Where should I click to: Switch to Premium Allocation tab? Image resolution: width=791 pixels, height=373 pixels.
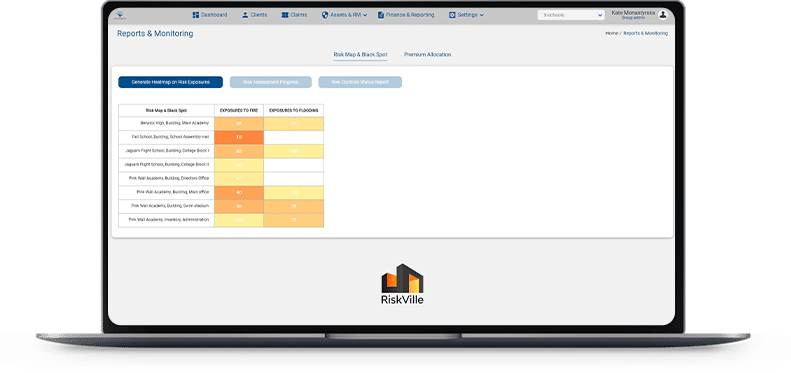tap(427, 55)
